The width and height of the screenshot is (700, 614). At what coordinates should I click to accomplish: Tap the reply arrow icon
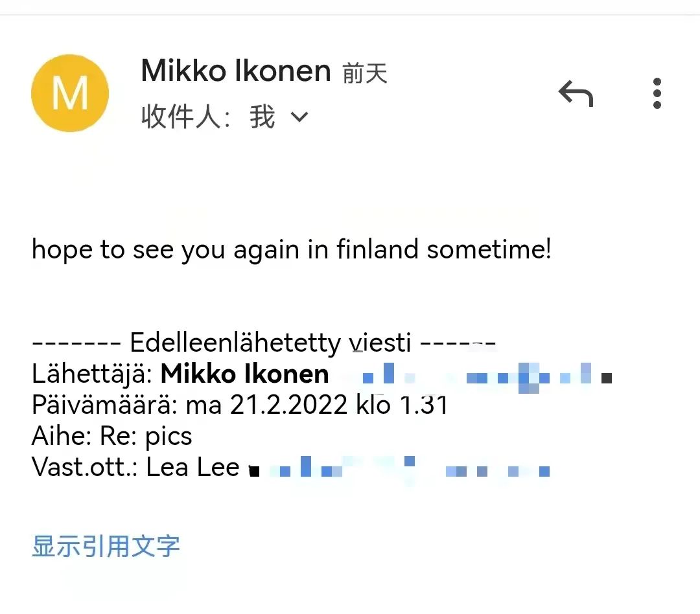[x=576, y=95]
